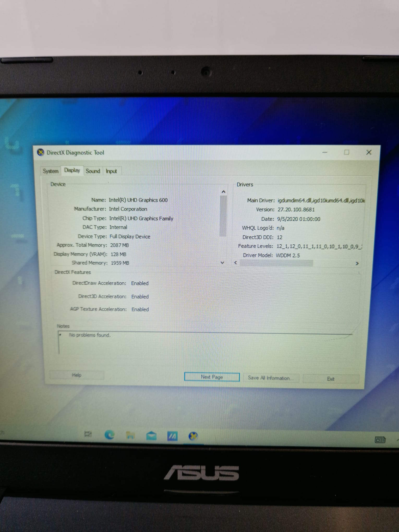The image size is (399, 532).
Task: Click driver version '27.20.100.8681'
Action: tap(296, 210)
